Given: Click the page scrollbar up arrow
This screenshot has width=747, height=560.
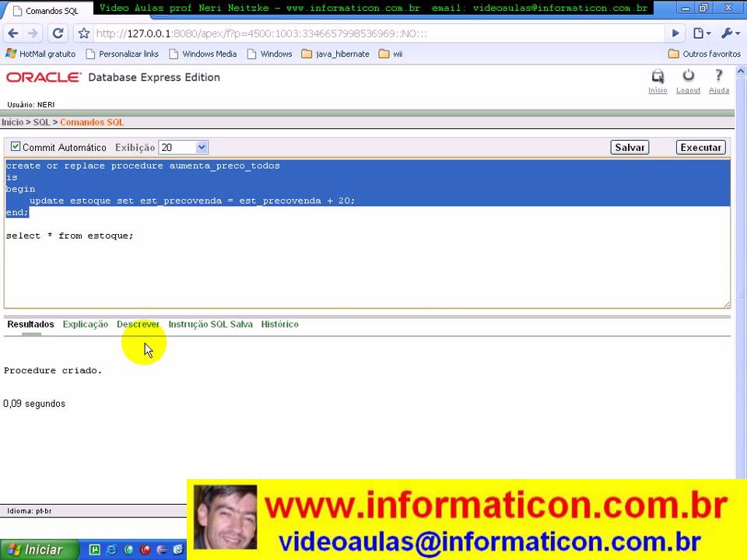Looking at the screenshot, I should click(741, 72).
